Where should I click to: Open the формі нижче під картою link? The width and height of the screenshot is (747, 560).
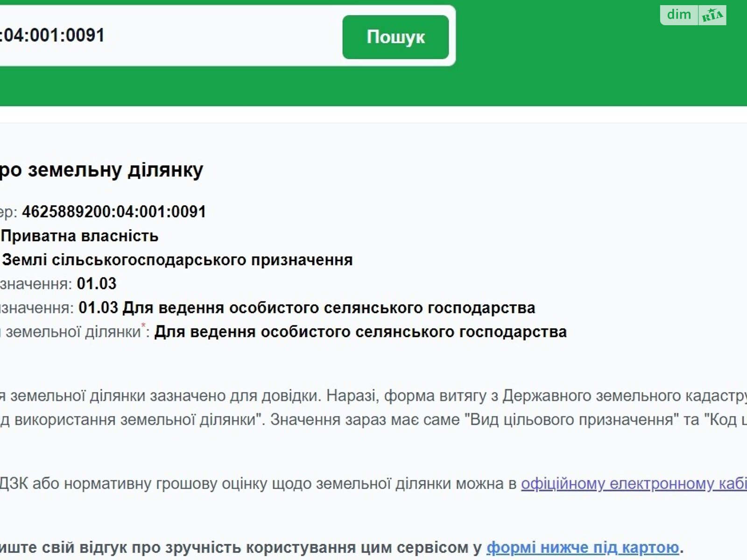583,547
